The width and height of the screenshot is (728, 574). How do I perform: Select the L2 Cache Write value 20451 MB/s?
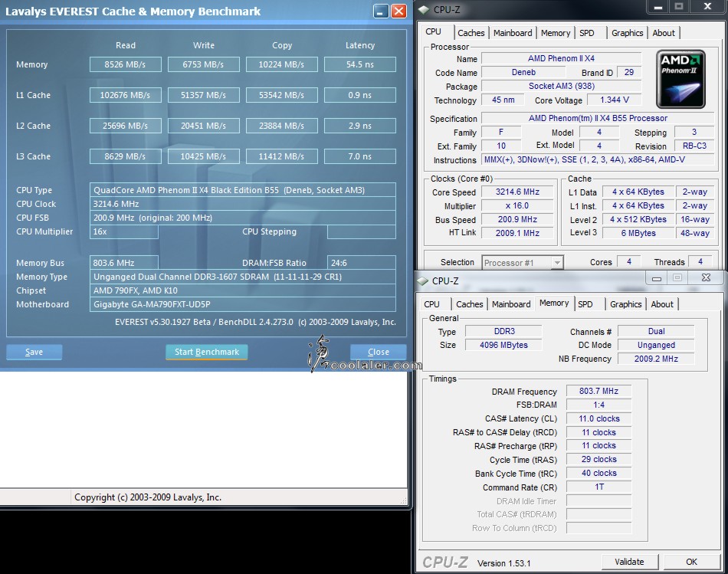[x=203, y=126]
